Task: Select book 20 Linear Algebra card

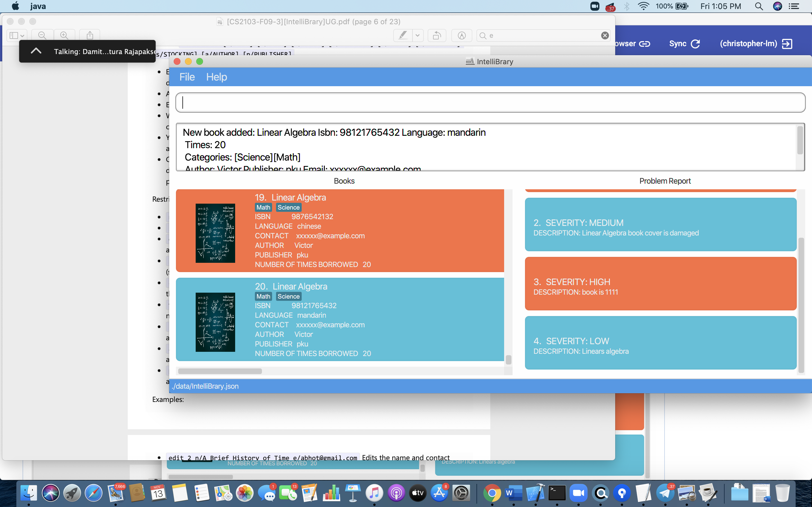Action: coord(339,319)
